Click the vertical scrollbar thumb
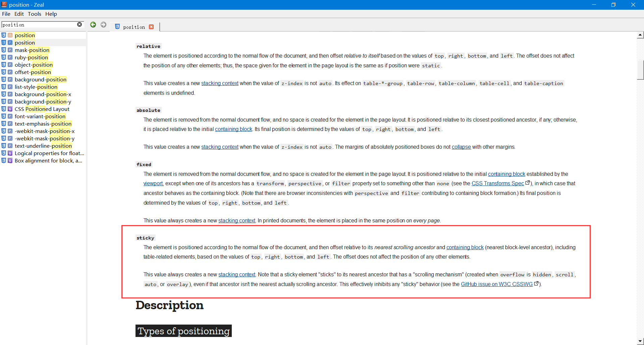The image size is (644, 345). point(640,70)
